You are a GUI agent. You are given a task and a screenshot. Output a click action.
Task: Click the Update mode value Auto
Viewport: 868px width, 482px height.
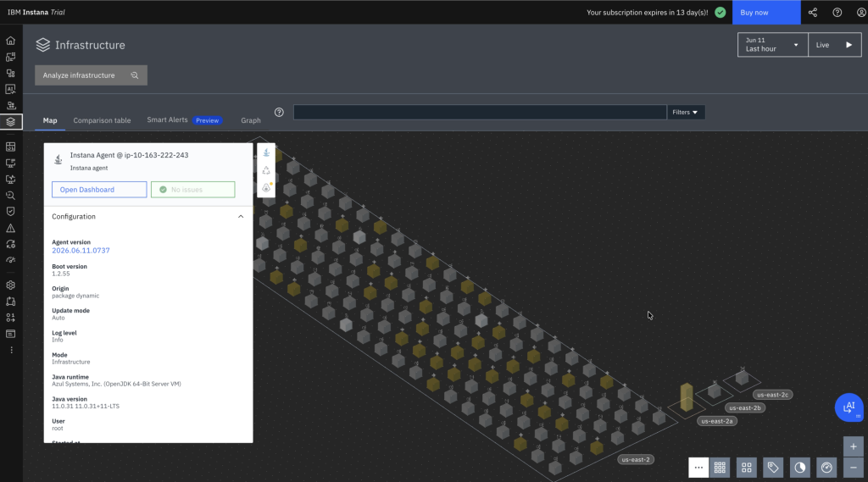click(x=58, y=318)
